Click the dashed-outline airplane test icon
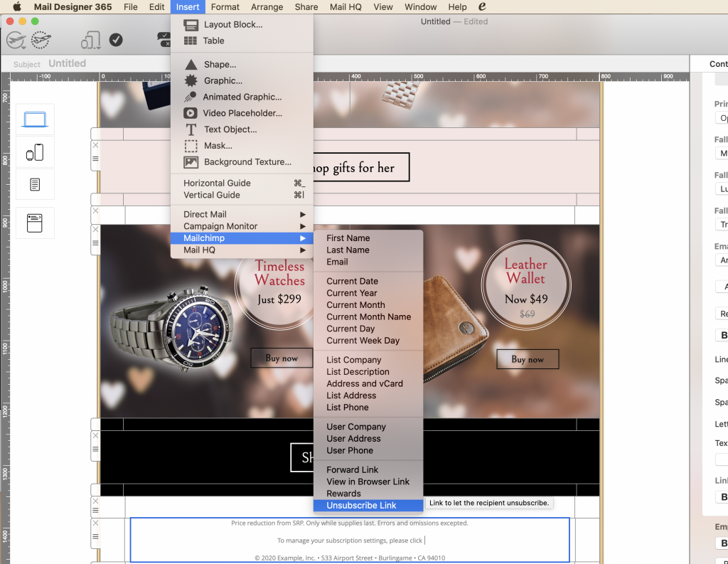This screenshot has height=564, width=728. coord(41,40)
